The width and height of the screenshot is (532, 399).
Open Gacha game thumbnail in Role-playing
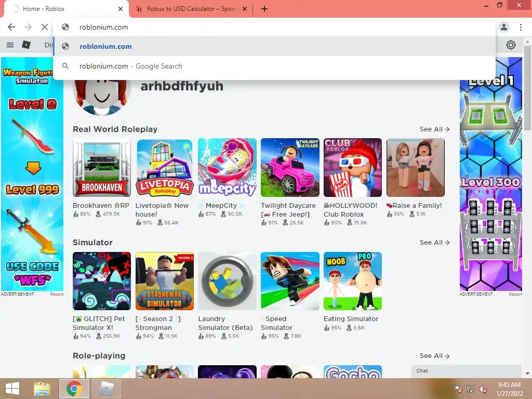(x=353, y=372)
